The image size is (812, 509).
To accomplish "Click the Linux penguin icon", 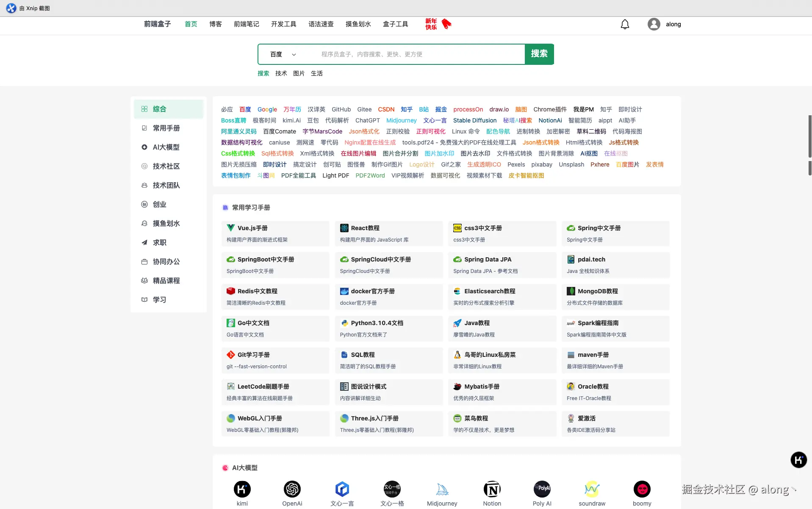I will click(457, 355).
